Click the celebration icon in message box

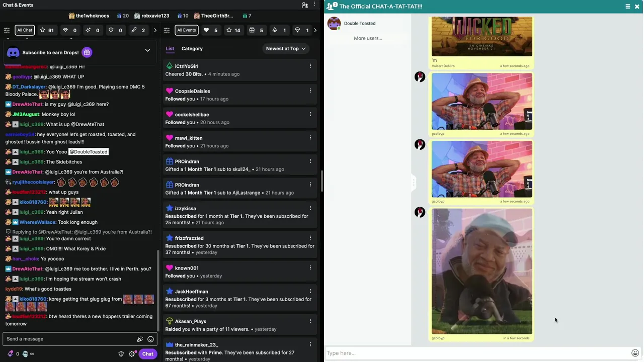pyautogui.click(x=140, y=339)
